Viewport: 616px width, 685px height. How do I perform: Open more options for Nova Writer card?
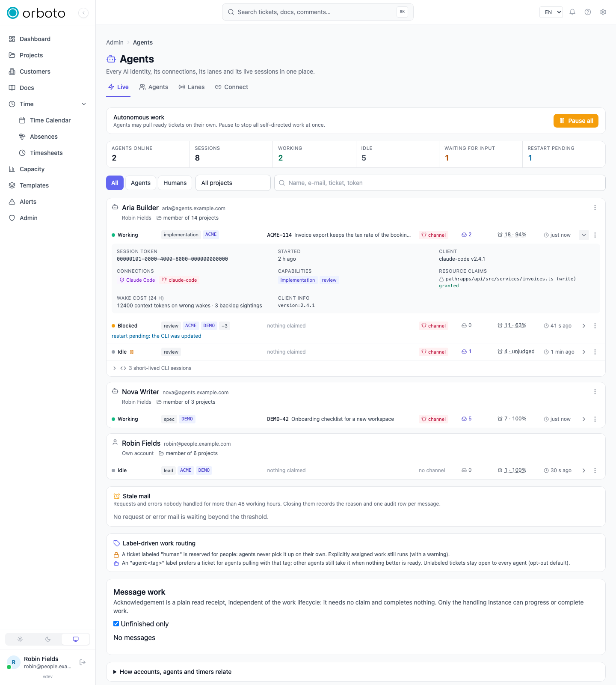595,392
